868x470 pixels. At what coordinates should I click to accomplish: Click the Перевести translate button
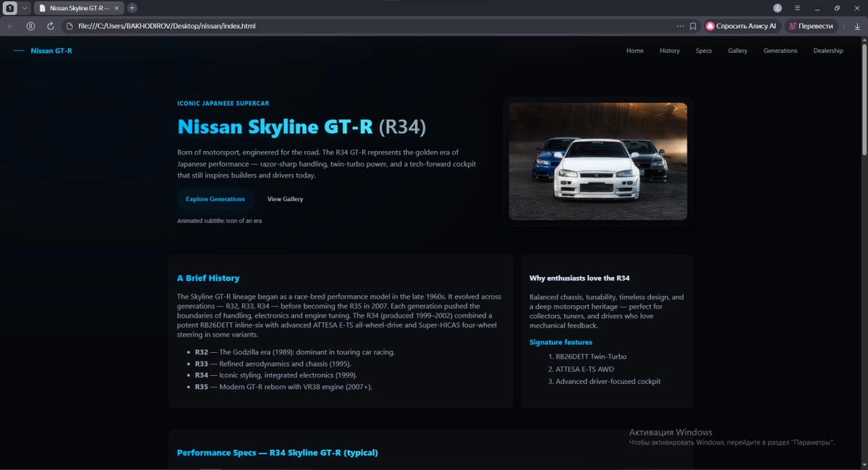812,26
